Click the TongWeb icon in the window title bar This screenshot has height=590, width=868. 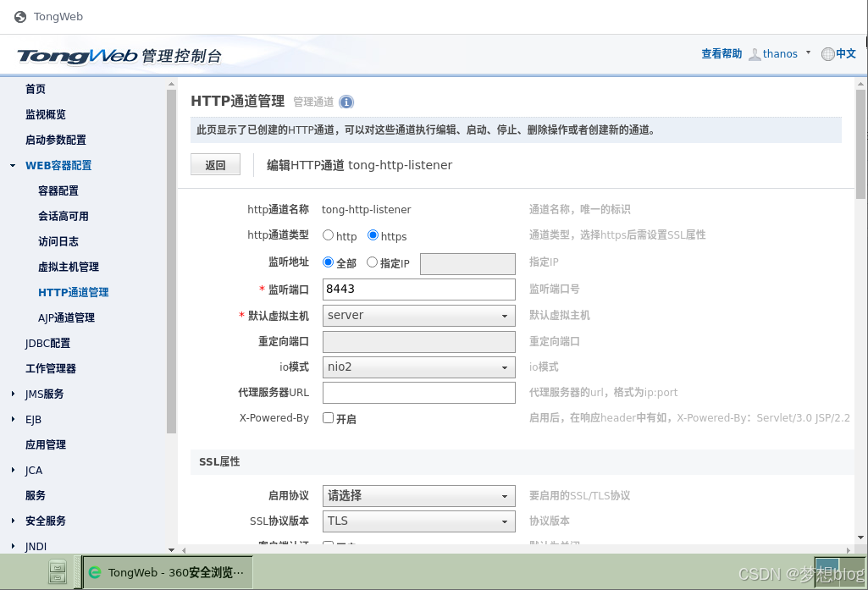19,16
